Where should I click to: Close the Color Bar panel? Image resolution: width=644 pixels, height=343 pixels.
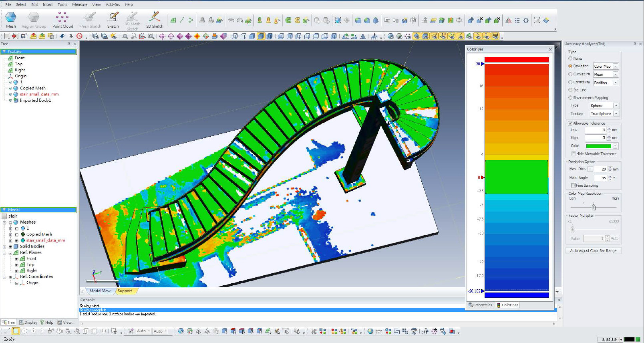[550, 49]
